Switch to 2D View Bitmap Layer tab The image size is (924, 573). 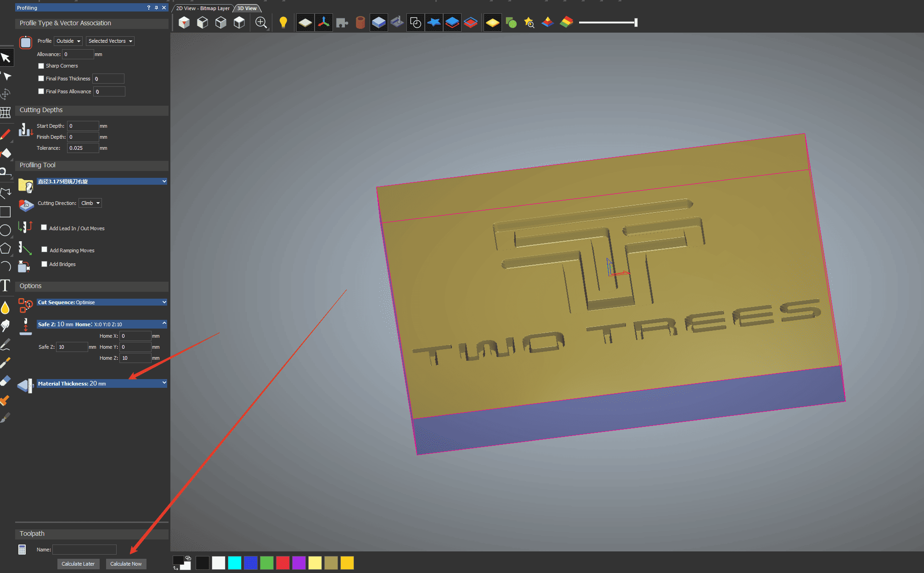[x=203, y=8]
